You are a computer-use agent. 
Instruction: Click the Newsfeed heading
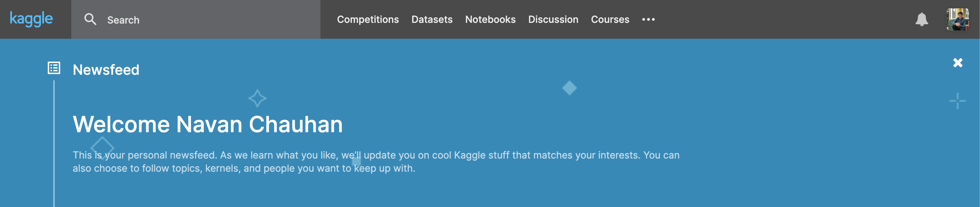106,70
